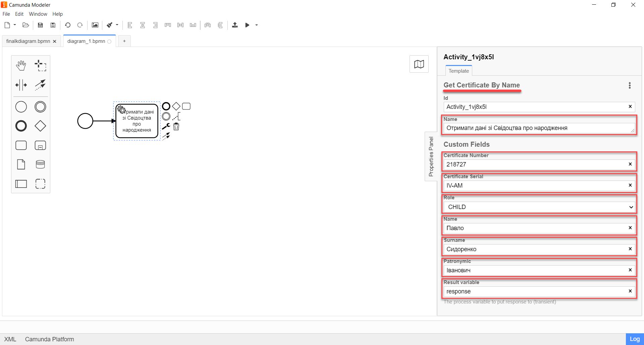The image size is (644, 345).
Task: Create a Data Store Reference
Action: (x=40, y=164)
